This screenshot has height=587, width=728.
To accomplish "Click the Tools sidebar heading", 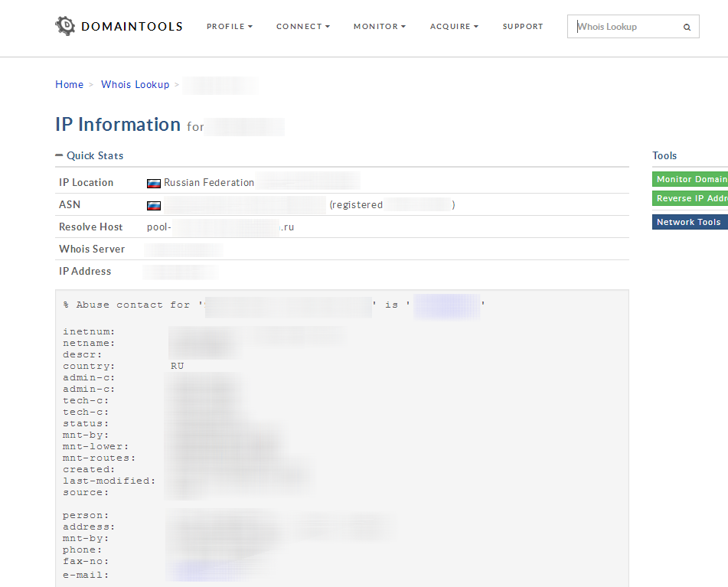I will [x=664, y=155].
